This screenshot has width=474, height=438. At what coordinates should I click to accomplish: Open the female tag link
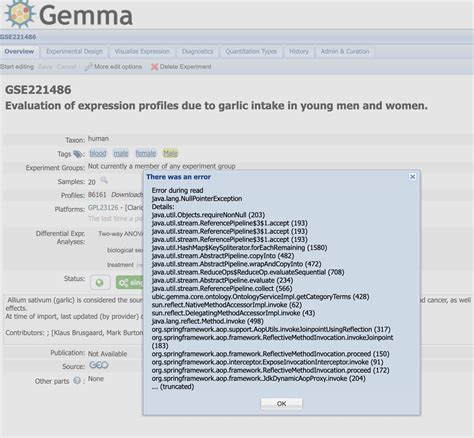click(x=146, y=153)
